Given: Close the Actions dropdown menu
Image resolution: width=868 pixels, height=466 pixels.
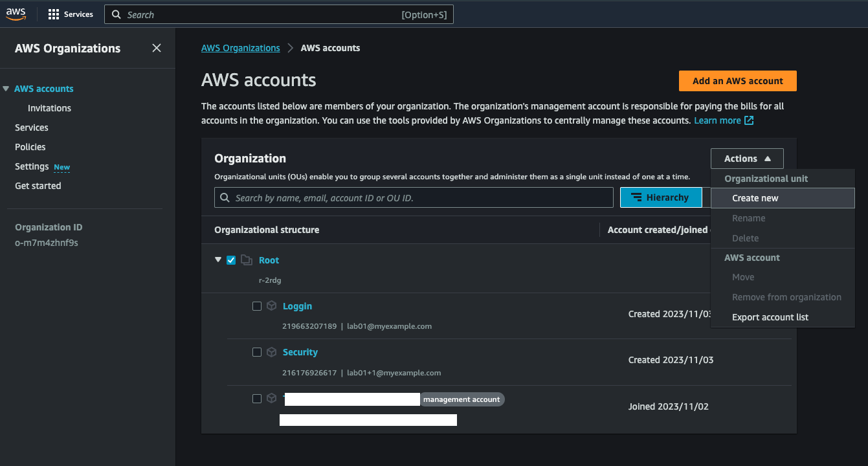Looking at the screenshot, I should (746, 159).
